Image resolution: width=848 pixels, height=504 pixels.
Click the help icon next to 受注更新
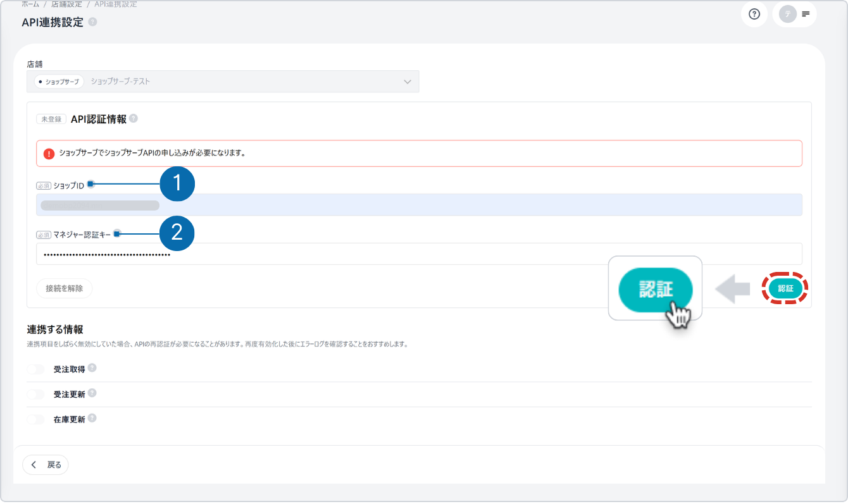pyautogui.click(x=92, y=393)
